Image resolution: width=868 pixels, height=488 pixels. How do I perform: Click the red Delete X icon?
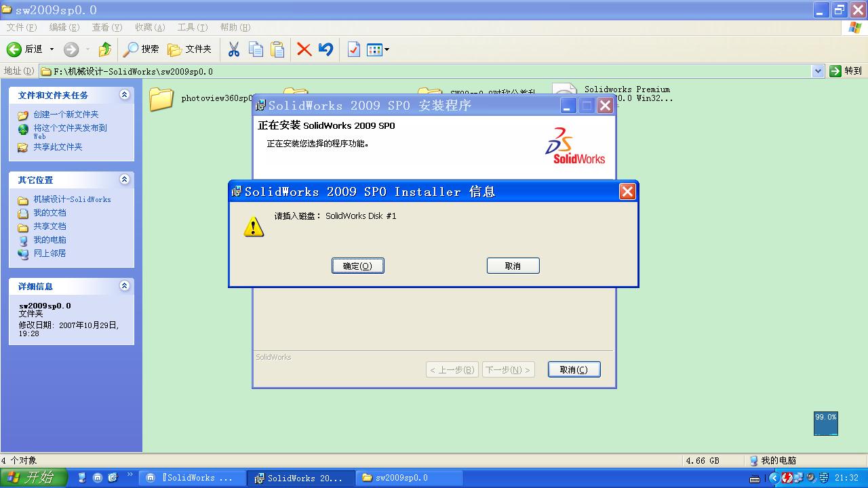pos(304,49)
